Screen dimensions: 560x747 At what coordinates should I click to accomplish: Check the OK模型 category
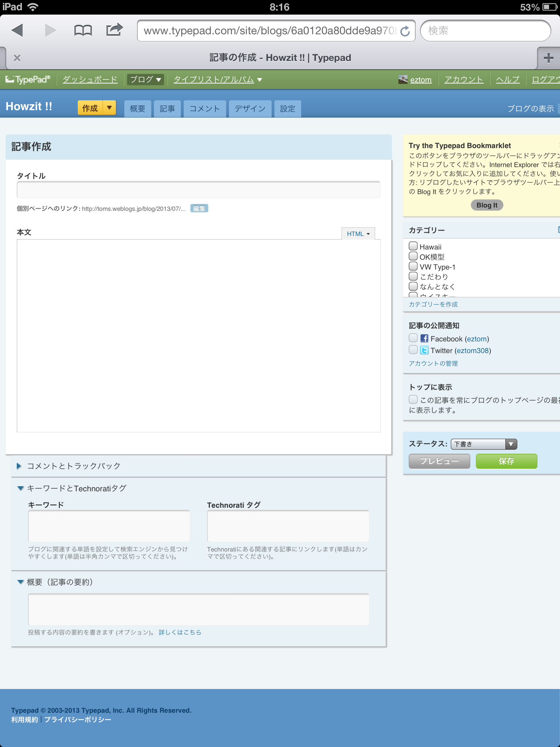(x=413, y=256)
